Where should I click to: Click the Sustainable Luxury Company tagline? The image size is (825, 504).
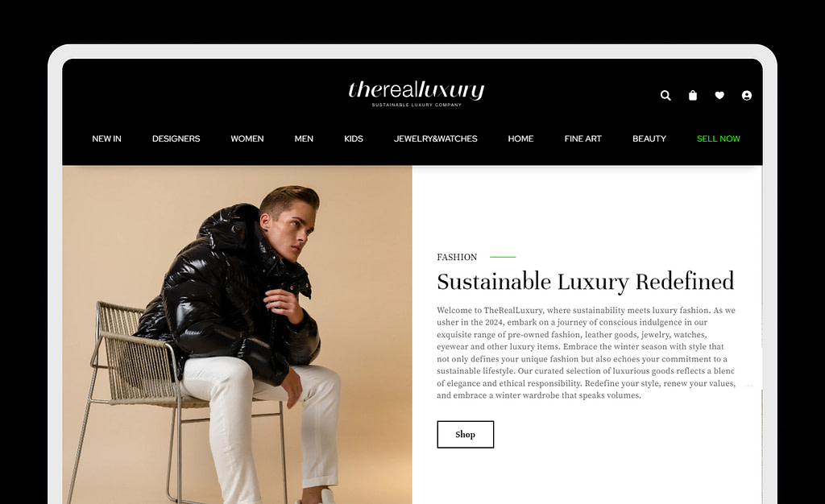(x=417, y=105)
